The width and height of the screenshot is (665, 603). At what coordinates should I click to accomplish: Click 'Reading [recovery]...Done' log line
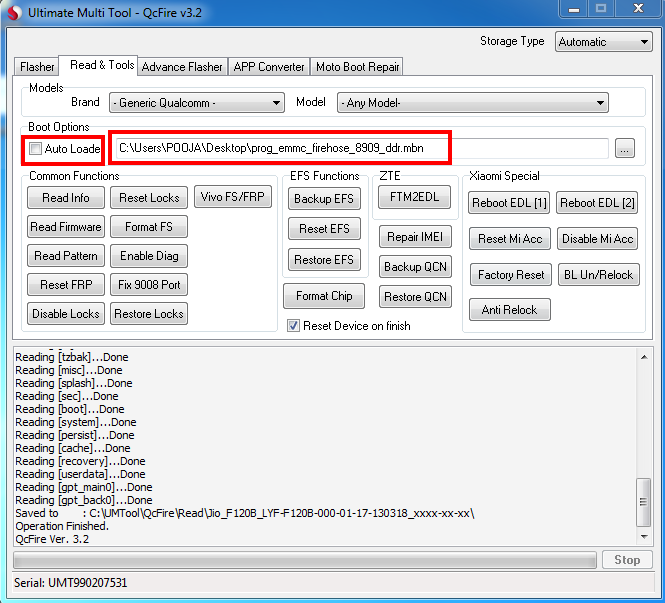pos(80,461)
